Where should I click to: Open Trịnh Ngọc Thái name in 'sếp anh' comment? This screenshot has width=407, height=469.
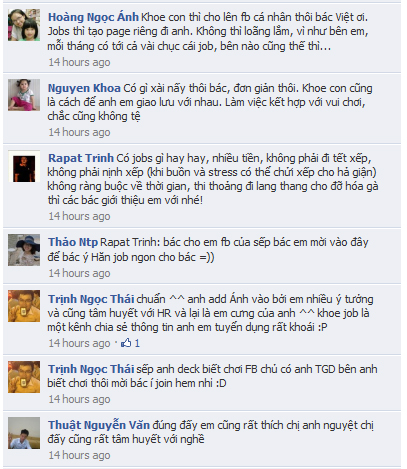(x=91, y=369)
